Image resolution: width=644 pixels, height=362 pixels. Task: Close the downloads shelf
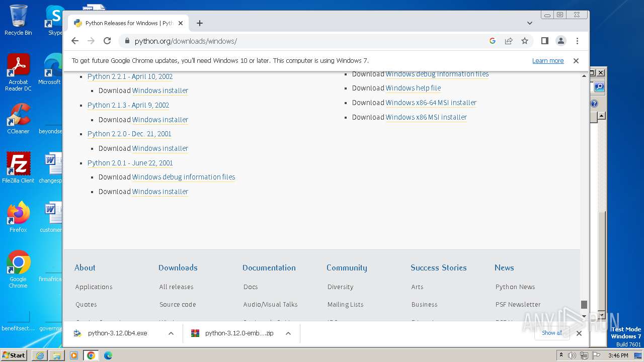[579, 333]
